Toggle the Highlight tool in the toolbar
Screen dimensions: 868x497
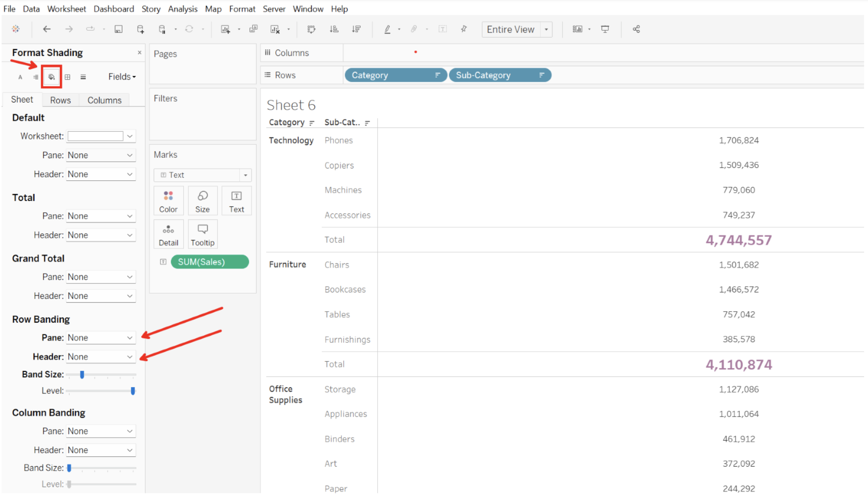point(387,29)
